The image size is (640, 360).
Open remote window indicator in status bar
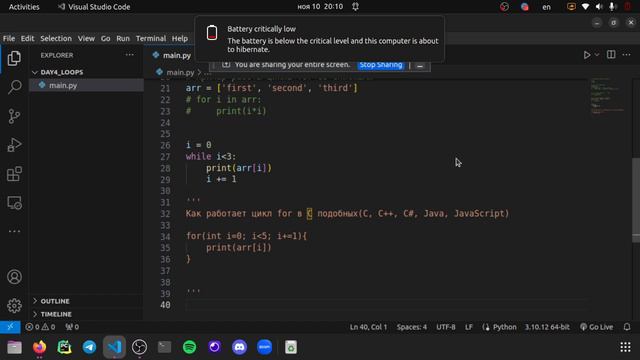click(10, 327)
